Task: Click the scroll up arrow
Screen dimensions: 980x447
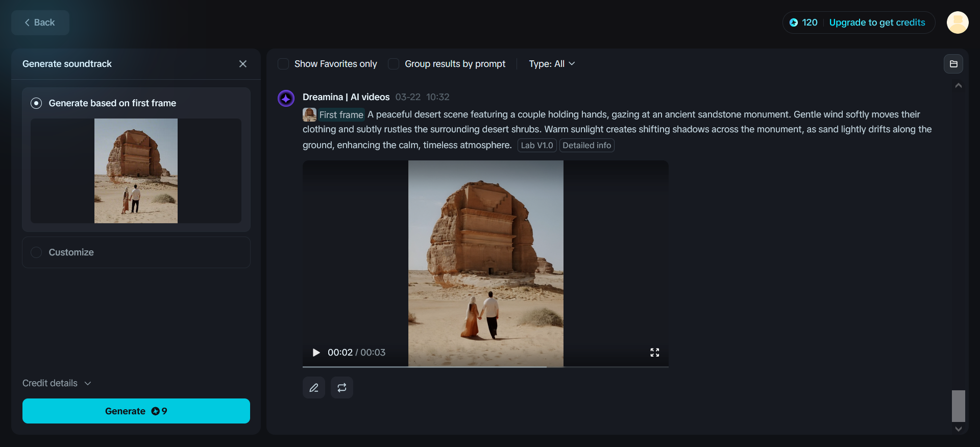Action: point(959,85)
